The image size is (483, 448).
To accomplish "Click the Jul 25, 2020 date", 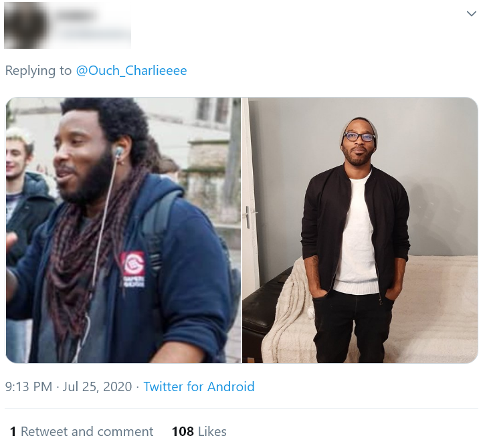I will pos(97,386).
